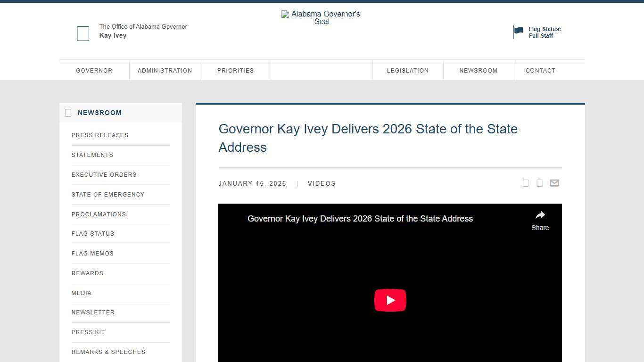Viewport: 644px width, 362px height.
Task: Click the Alabama Governor's Seal image
Action: pyautogui.click(x=321, y=17)
